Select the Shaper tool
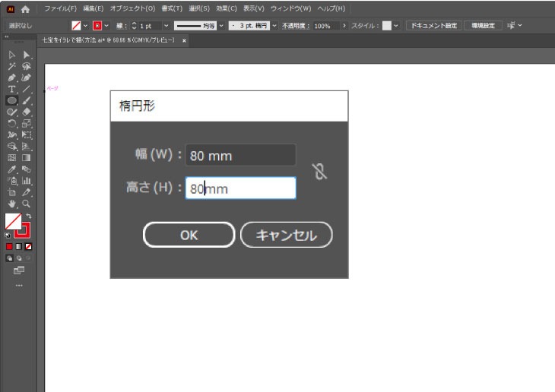 (x=11, y=112)
